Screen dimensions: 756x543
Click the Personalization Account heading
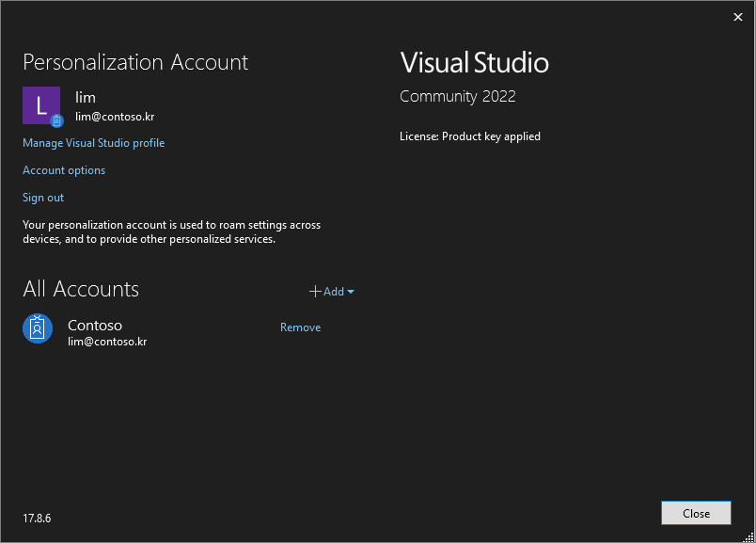point(135,62)
